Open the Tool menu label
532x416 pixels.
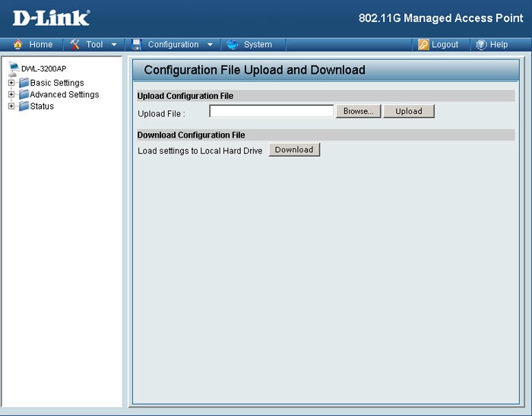[x=94, y=44]
